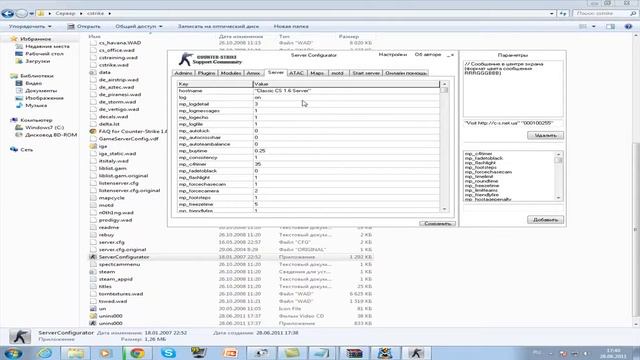Click scroll-down arrow of Key/Value table
640x360 pixels.
pos(444,209)
